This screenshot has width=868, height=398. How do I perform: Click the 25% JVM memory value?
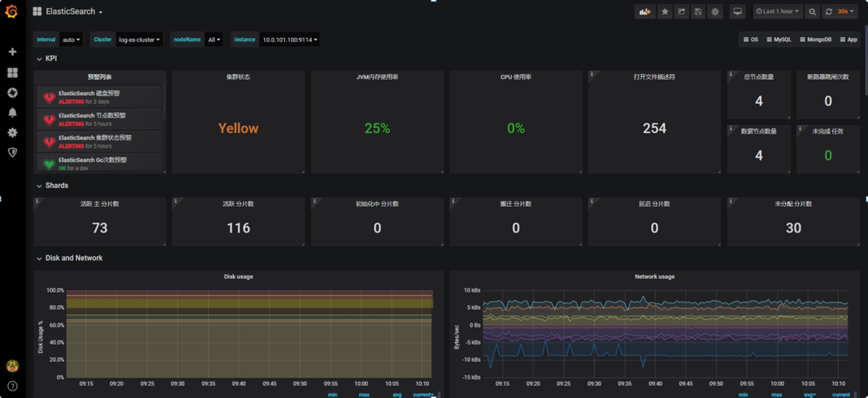click(377, 128)
